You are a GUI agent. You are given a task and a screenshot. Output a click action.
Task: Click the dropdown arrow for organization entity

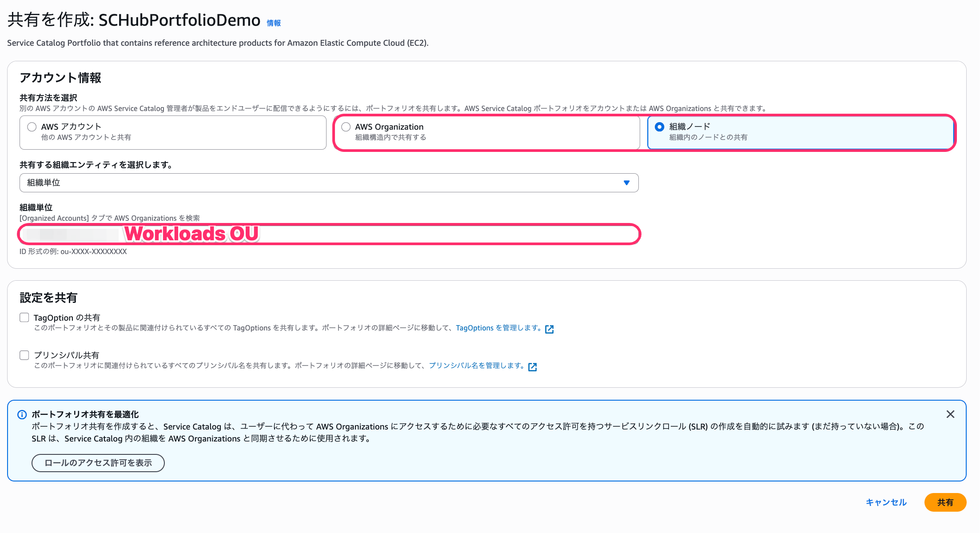626,183
